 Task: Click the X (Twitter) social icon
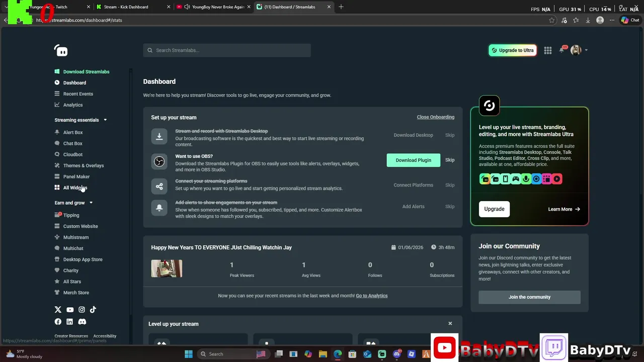click(58, 310)
